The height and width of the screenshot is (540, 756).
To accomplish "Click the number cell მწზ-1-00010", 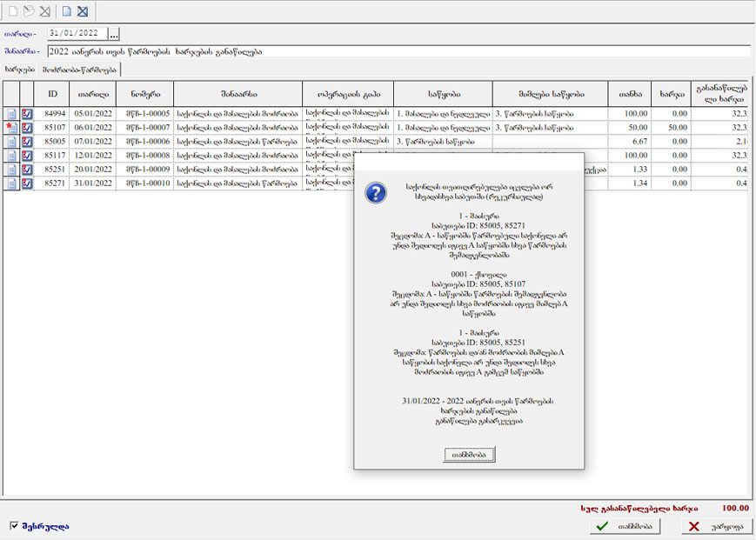I will click(x=144, y=183).
